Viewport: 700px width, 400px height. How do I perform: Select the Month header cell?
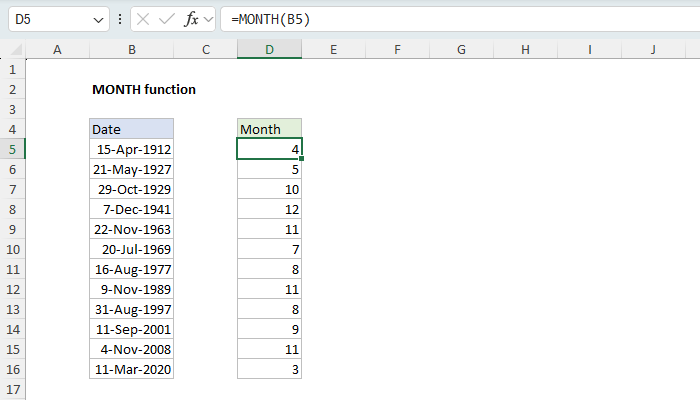click(x=269, y=129)
